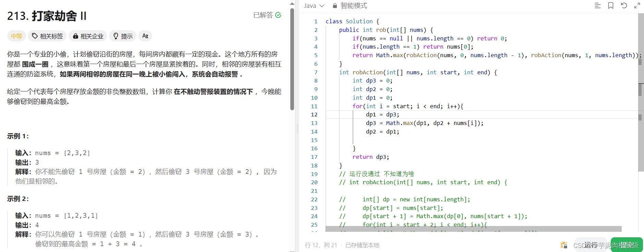The height and width of the screenshot is (252, 644).
Task: Click line number 12 in the gutter
Action: [314, 115]
